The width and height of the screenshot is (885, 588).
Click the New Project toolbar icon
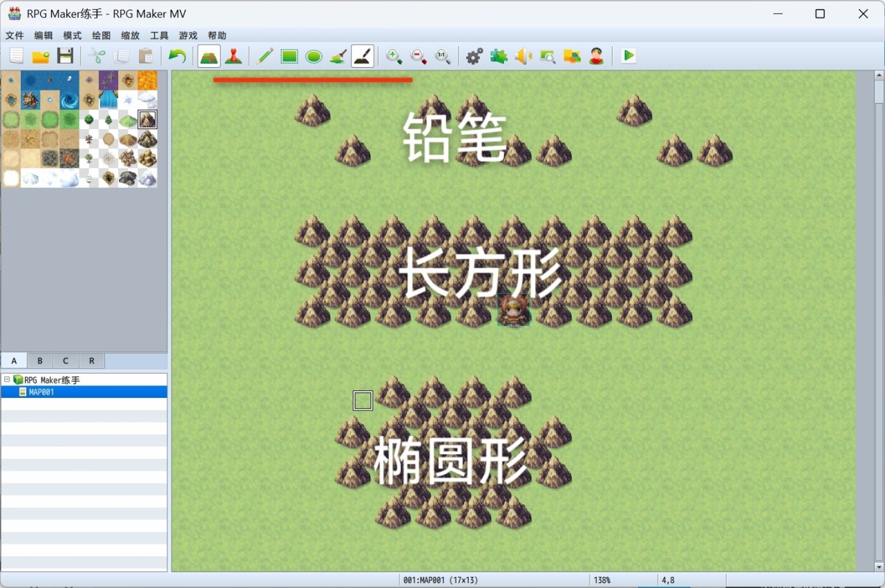[17, 56]
